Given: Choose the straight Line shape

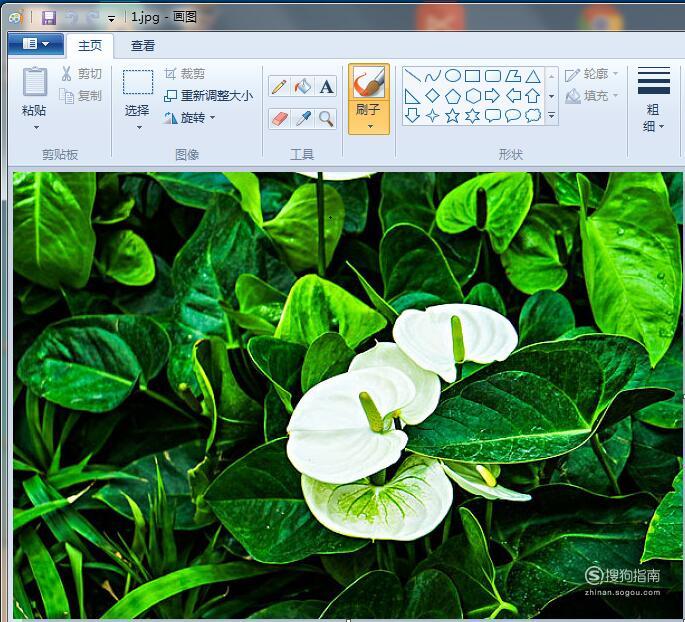Looking at the screenshot, I should tap(412, 76).
